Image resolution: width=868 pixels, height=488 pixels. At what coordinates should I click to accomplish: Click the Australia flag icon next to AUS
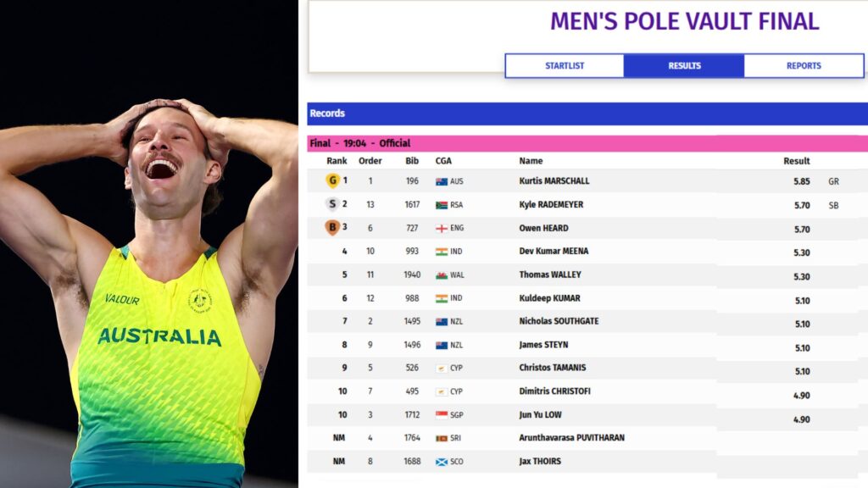pos(441,181)
